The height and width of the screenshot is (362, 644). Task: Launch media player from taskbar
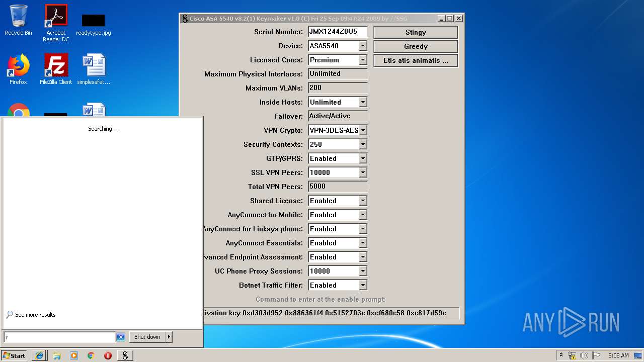pos(74,355)
